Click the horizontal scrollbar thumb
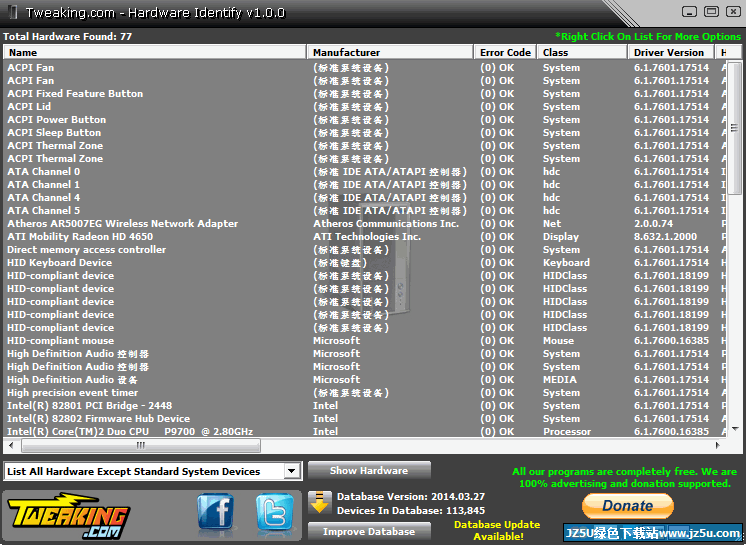 pyautogui.click(x=141, y=446)
